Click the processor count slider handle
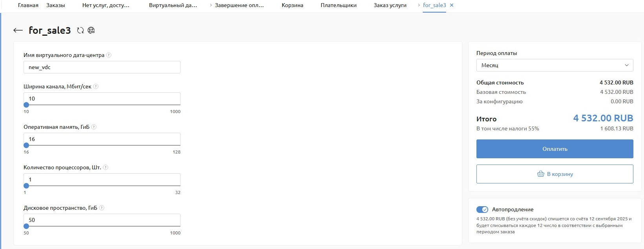 tap(26, 186)
